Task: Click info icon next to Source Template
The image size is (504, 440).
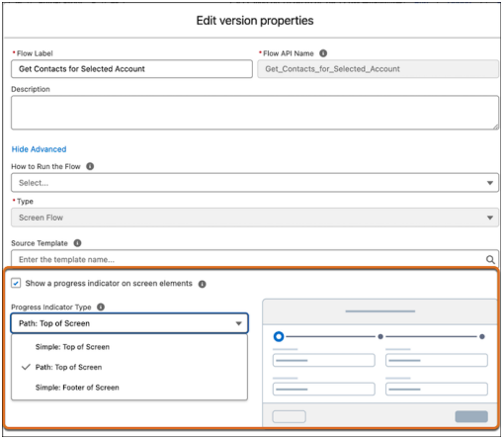Action: 77,243
